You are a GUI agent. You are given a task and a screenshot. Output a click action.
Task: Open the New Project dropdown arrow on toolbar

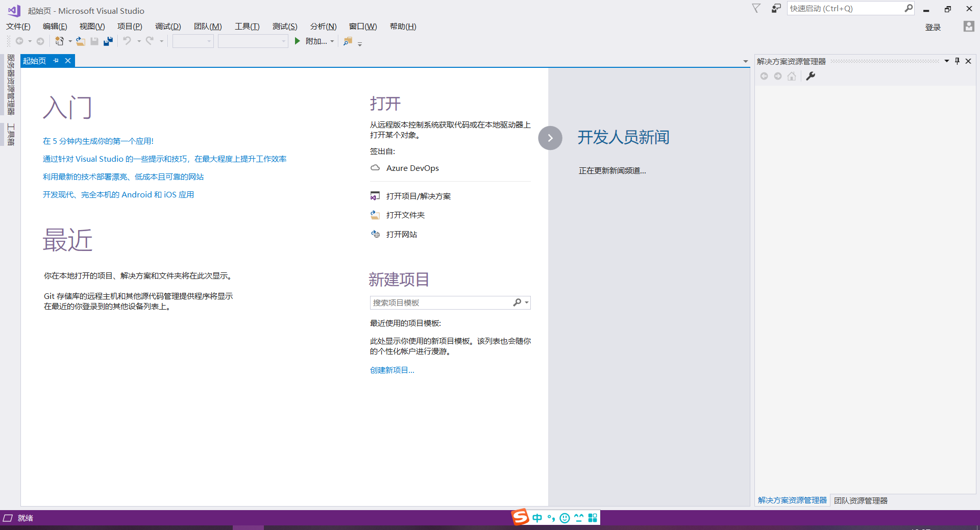[x=70, y=41]
